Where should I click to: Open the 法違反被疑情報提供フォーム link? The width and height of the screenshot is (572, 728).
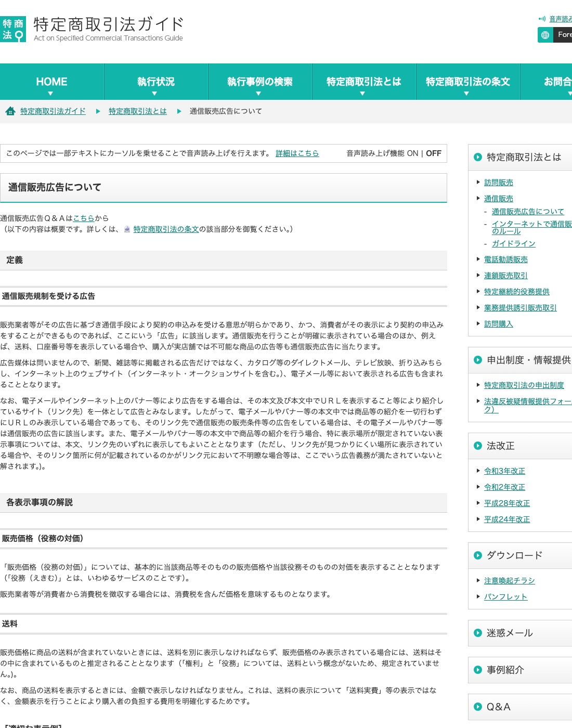[528, 405]
